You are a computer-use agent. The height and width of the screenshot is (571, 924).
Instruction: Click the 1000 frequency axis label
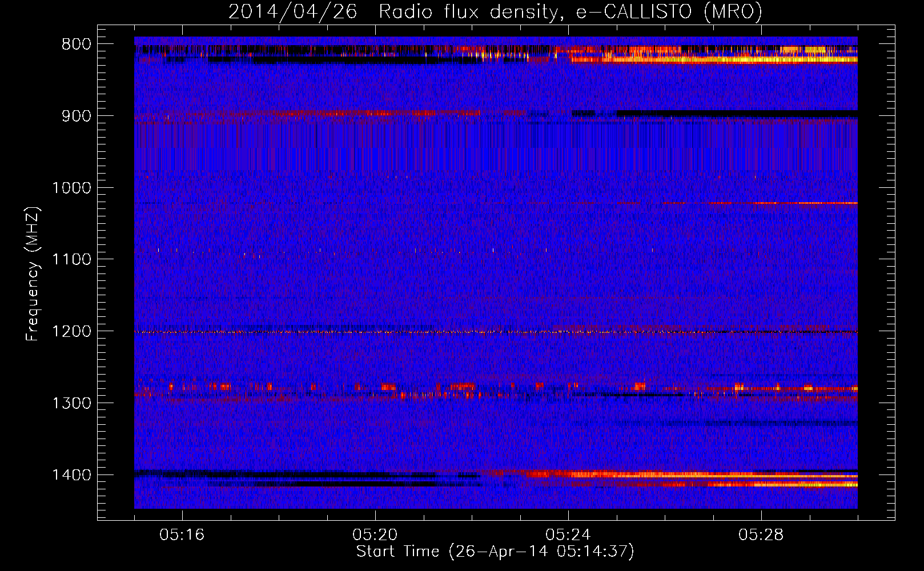(x=71, y=188)
